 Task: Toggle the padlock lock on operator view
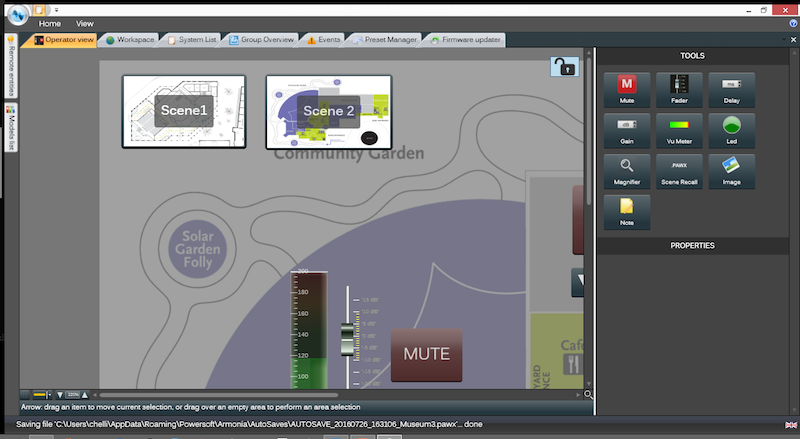point(564,67)
